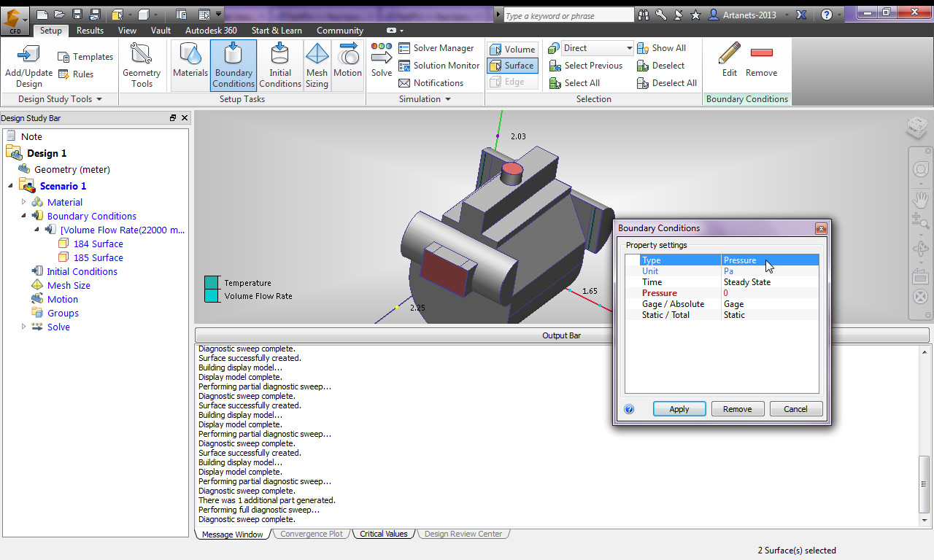Click the Save As icon in quick access toolbar
Viewport: 934px width, 560px height.
94,14
